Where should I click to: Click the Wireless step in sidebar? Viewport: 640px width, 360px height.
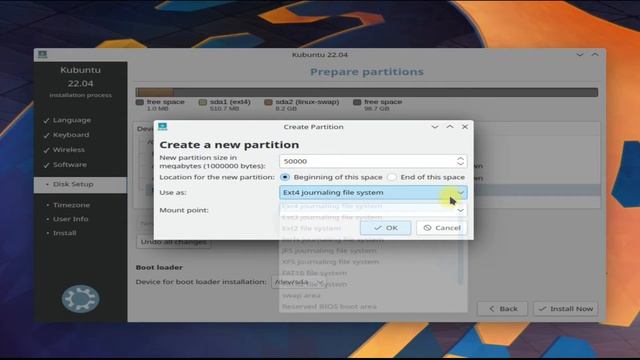(x=69, y=150)
